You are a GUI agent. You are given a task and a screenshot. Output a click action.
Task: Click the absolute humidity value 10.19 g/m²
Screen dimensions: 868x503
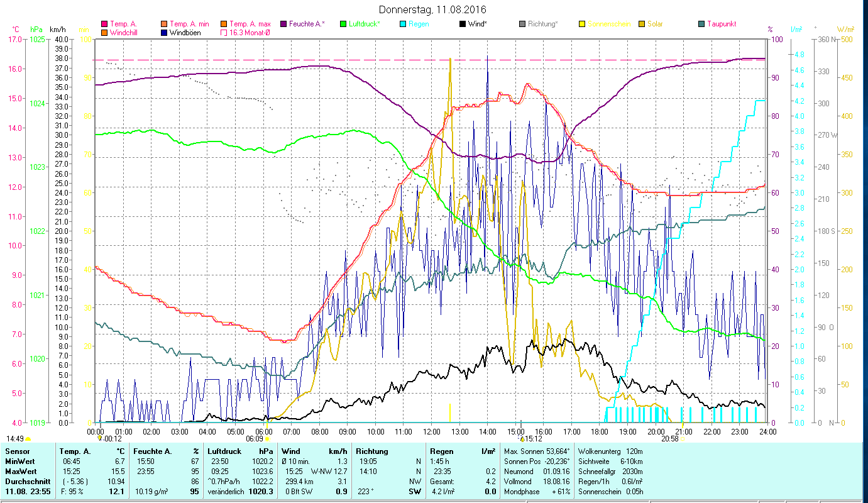(153, 491)
